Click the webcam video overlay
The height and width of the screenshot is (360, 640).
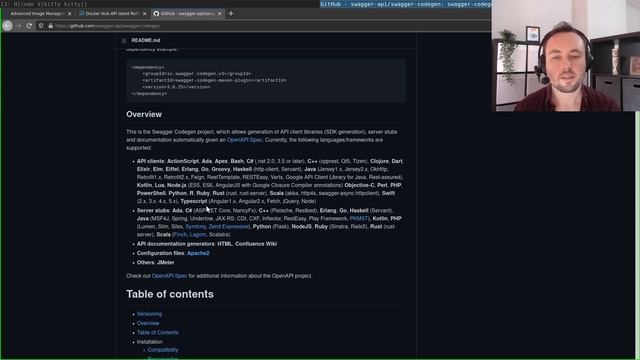click(x=566, y=56)
